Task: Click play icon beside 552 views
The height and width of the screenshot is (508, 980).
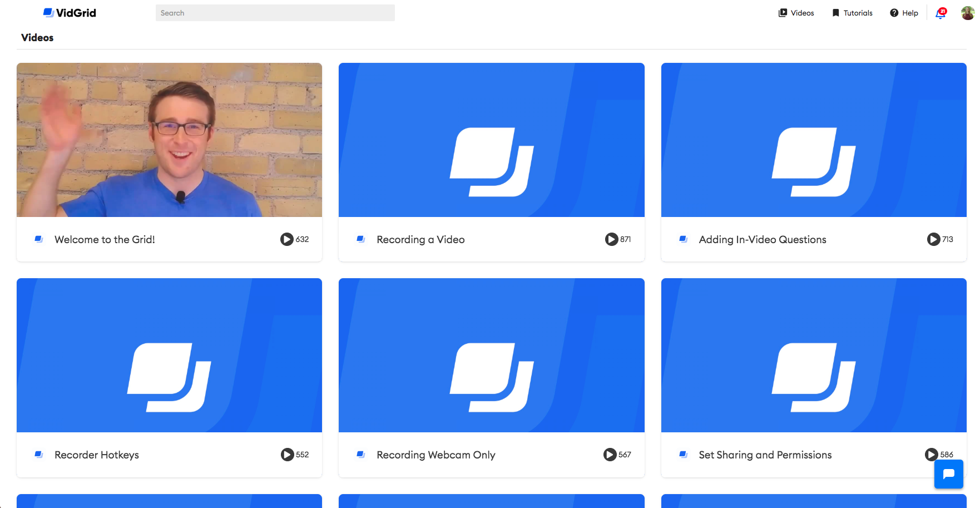Action: click(x=288, y=455)
